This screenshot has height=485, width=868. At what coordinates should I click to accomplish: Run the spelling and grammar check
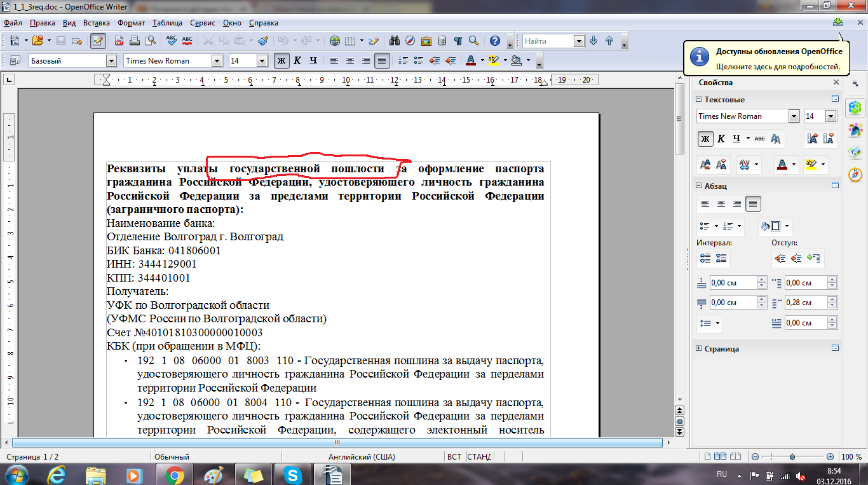171,41
